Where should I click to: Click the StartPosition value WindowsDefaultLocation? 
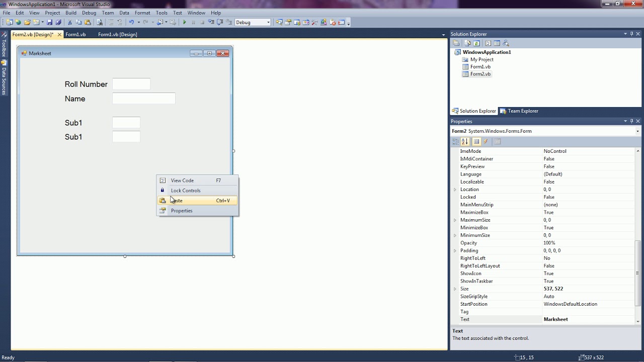(x=588, y=304)
